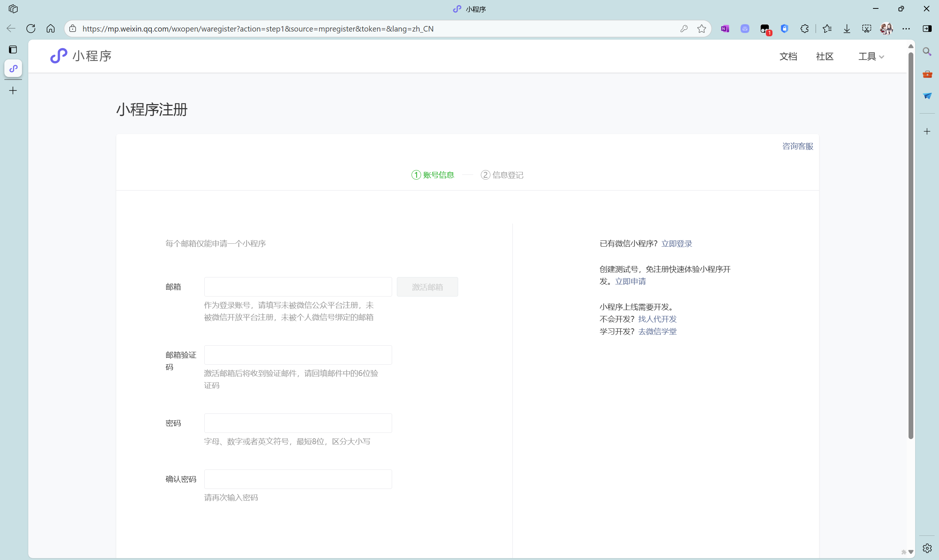Open the browser profile avatar
939x560 pixels.
click(x=886, y=29)
